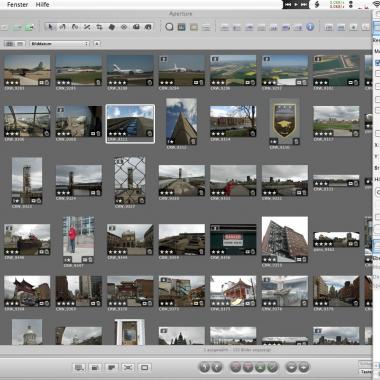Select the brick building with fire escapes thumbnail
380x380 pixels.
point(285,239)
